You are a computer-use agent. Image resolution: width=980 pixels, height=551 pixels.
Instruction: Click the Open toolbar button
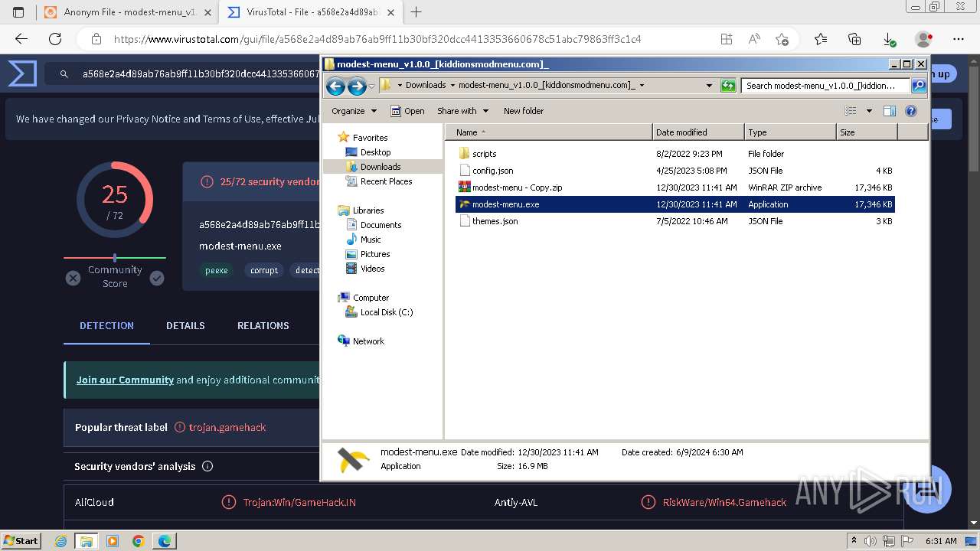407,111
